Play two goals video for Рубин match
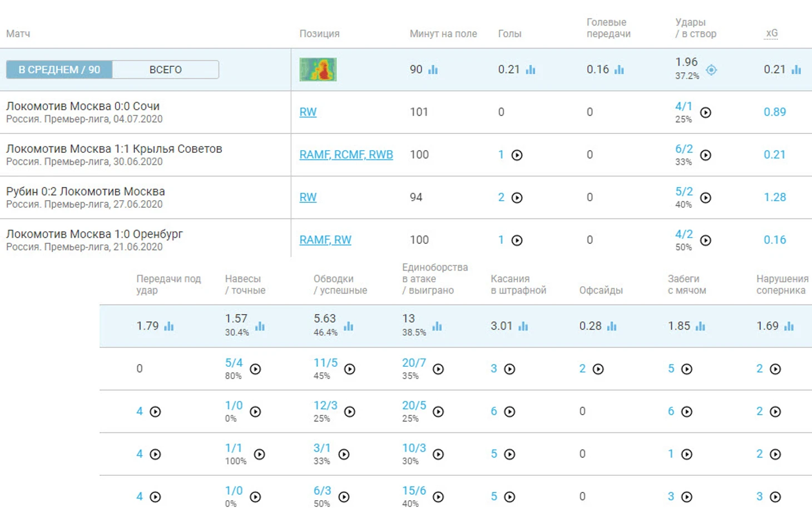The height and width of the screenshot is (508, 812). (517, 197)
